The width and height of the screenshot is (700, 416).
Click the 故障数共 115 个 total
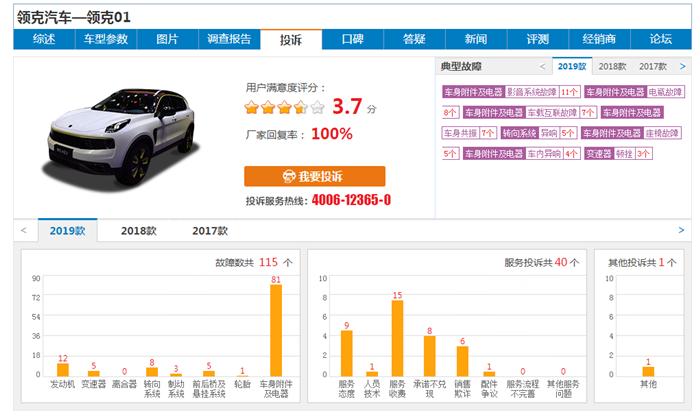(x=254, y=262)
